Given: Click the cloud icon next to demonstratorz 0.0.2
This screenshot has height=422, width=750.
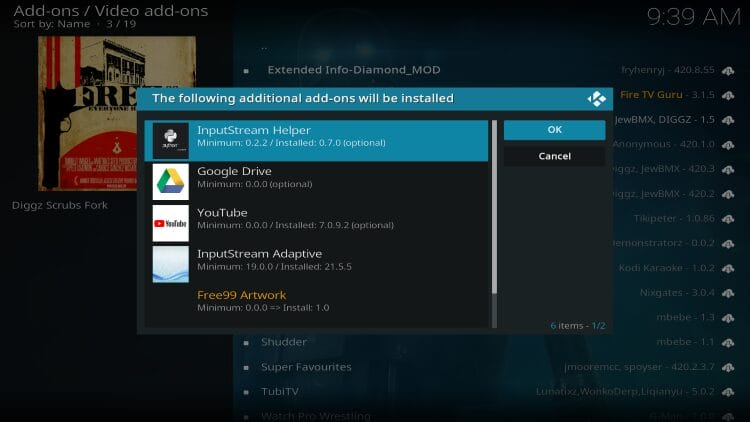Looking at the screenshot, I should 728,244.
